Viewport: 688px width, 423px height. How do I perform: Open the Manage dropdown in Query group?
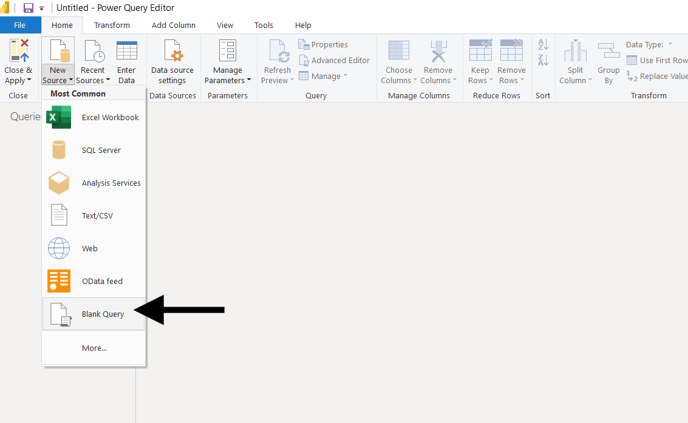(x=323, y=76)
